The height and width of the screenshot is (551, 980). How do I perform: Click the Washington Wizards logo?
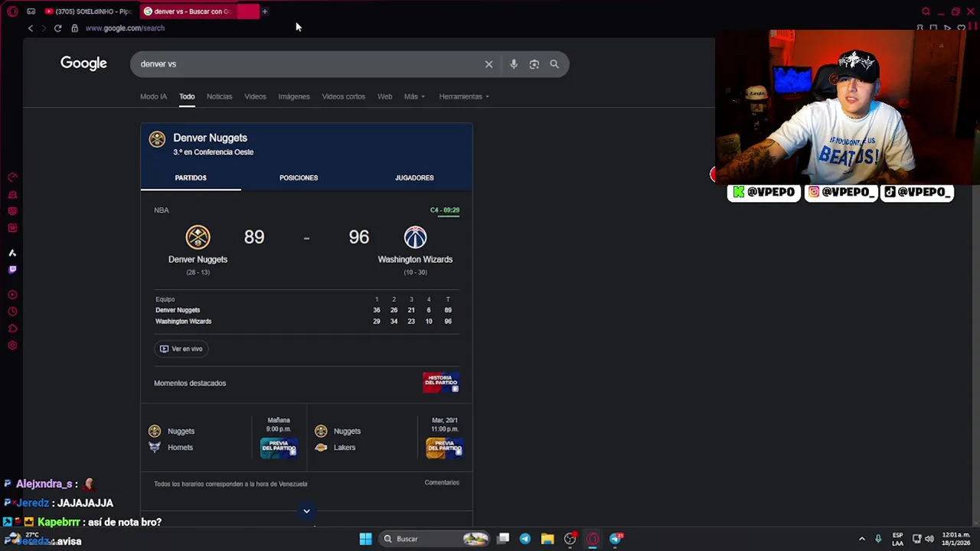click(415, 237)
